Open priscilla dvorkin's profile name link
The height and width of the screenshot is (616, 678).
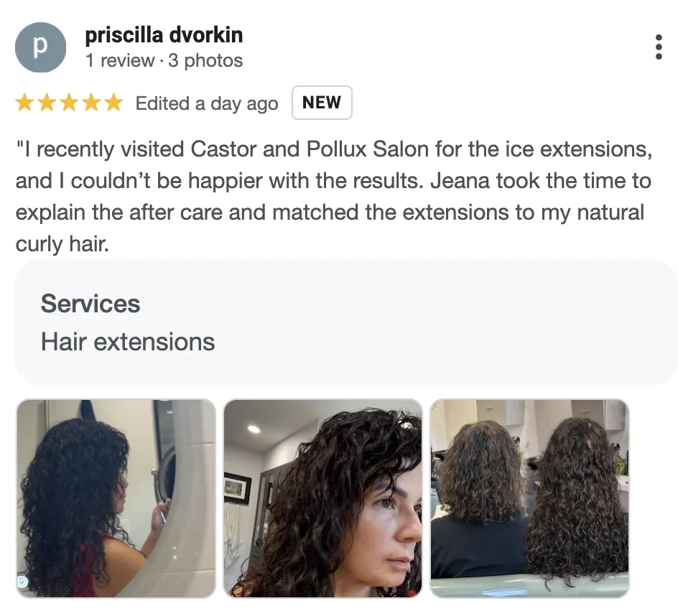pyautogui.click(x=164, y=35)
